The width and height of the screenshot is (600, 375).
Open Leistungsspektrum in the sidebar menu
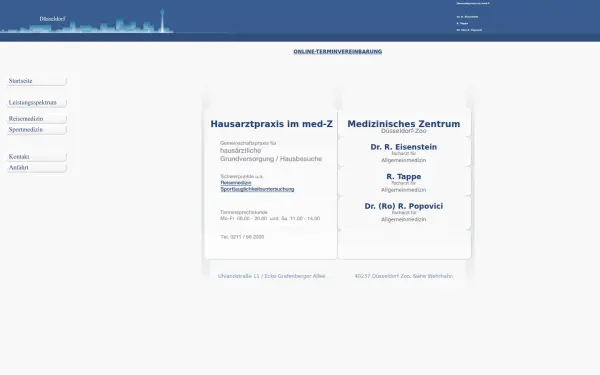[x=37, y=103]
